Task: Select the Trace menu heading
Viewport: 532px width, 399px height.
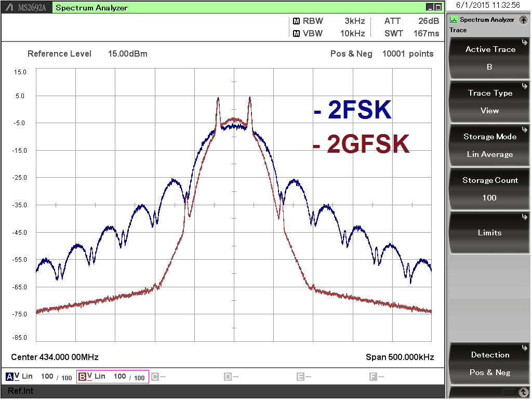Action: [x=458, y=30]
